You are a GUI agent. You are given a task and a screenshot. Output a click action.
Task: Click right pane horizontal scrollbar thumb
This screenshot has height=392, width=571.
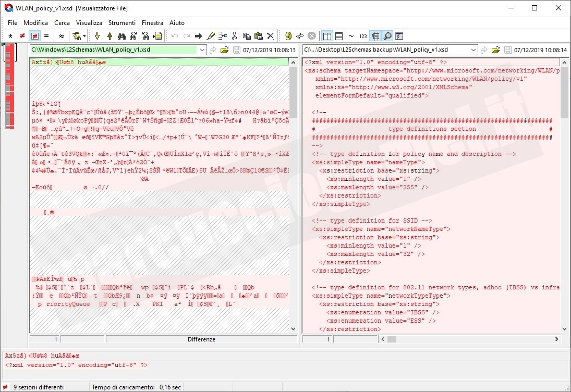pyautogui.click(x=392, y=339)
